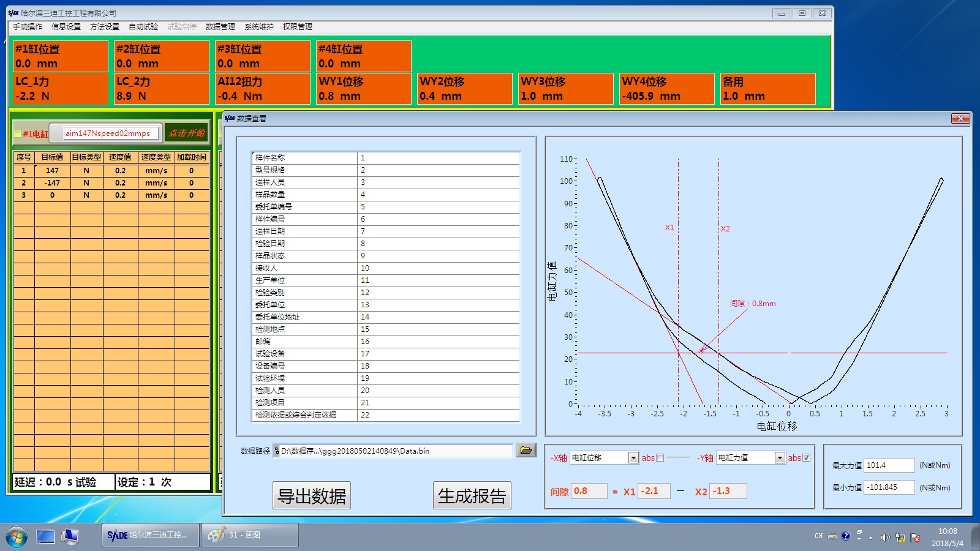980x551 pixels.
Task: Click the 最大力值 input field
Action: coord(889,465)
